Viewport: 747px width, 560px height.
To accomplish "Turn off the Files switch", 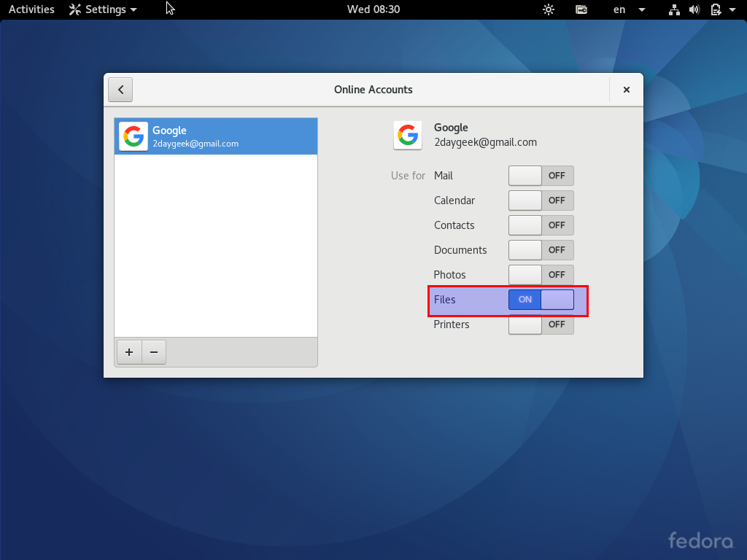I will click(541, 300).
